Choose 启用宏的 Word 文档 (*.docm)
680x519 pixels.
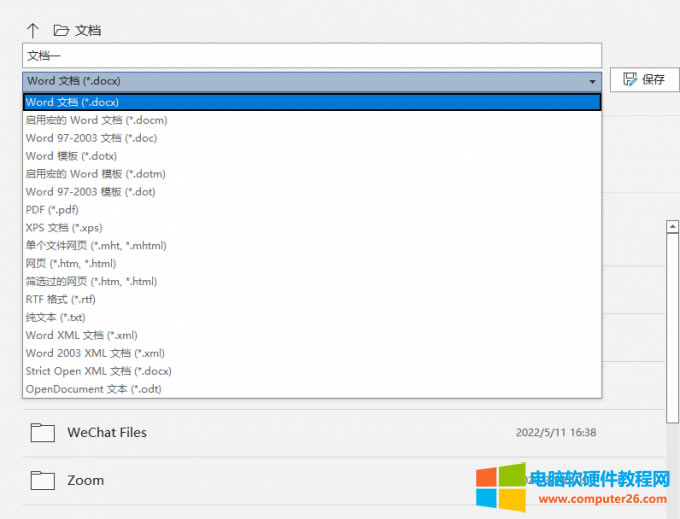(312, 120)
